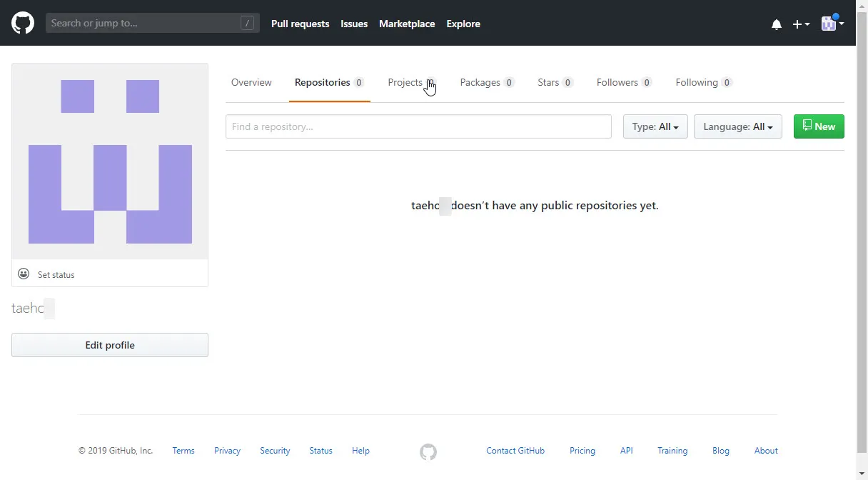Click the smiley Set status icon
868x480 pixels.
[24, 274]
